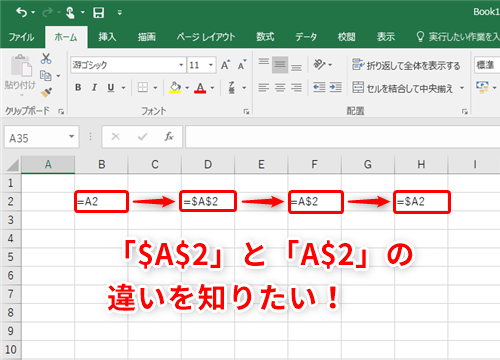
Task: Click the Center horizontal alignment icon
Action: pyautogui.click(x=280, y=88)
